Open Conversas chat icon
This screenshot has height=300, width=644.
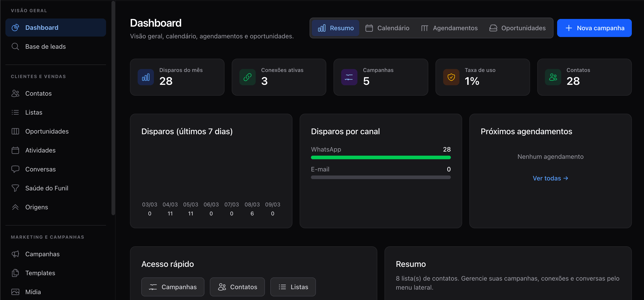coord(15,169)
